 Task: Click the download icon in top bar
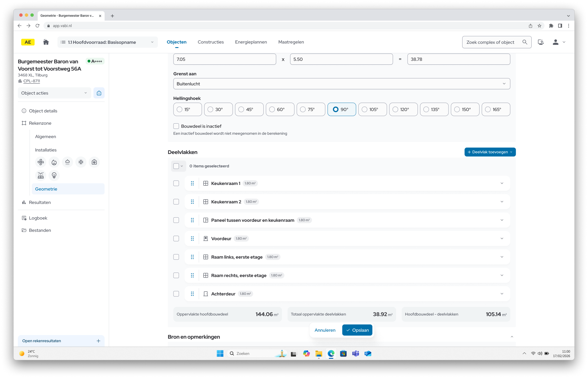pos(541,42)
